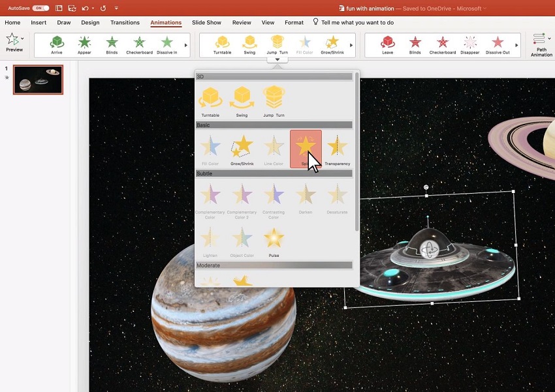Screen dimensions: 555x392
Task: Expand the entrance effects gallery arrow
Action: tap(186, 45)
